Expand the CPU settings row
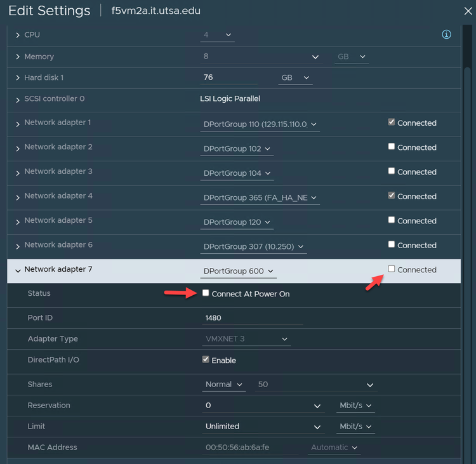 (x=18, y=35)
